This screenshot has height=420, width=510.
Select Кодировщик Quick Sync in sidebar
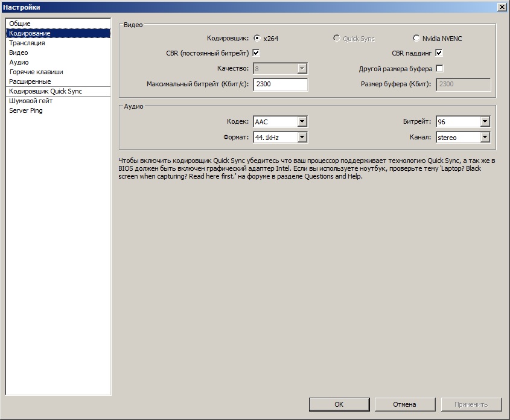(x=58, y=91)
